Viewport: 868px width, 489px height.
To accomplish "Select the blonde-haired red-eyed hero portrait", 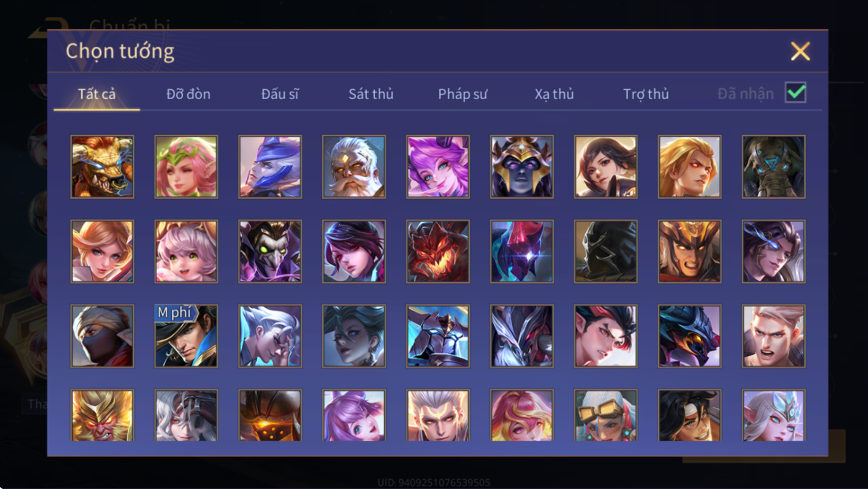I will (x=690, y=167).
